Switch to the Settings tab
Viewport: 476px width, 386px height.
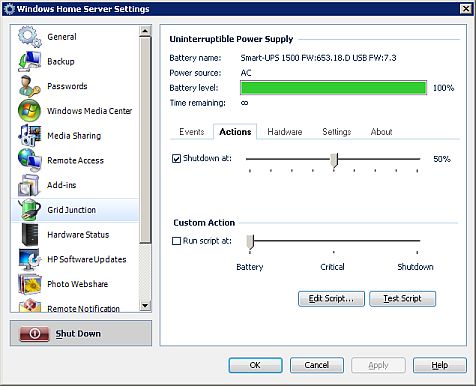pos(337,132)
